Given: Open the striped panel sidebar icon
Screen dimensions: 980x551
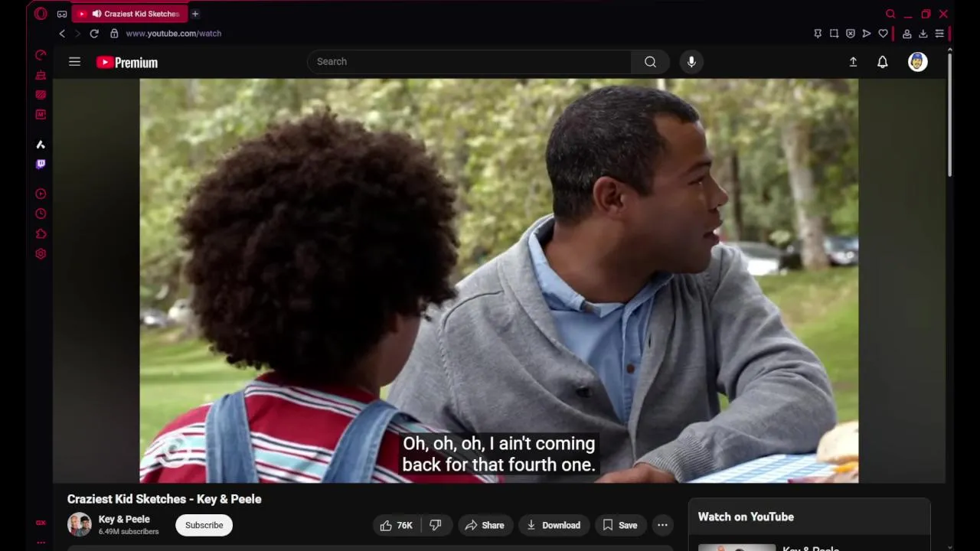Looking at the screenshot, I should pos(41,95).
